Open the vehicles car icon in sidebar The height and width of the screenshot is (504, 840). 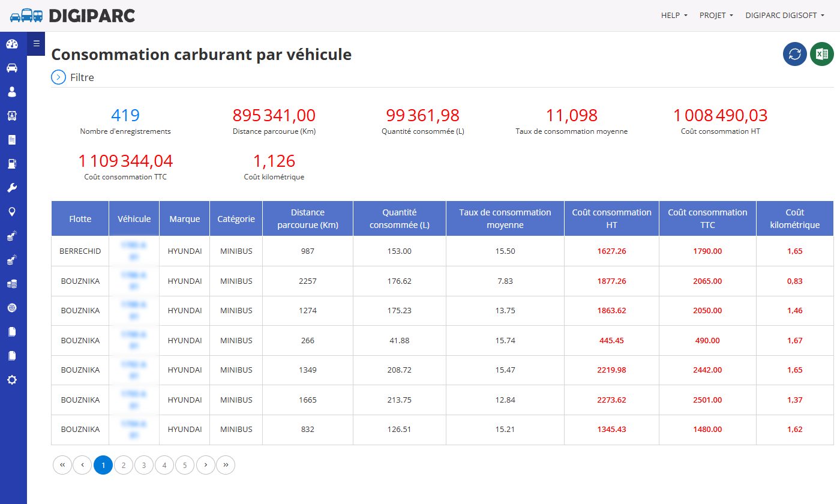coord(12,68)
